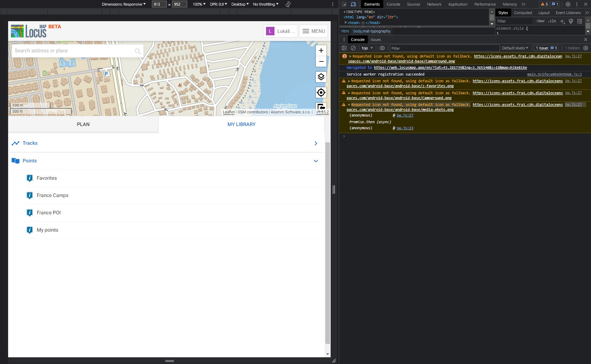The width and height of the screenshot is (591, 364).
Task: Switch to the PLAN tab
Action: [x=83, y=124]
